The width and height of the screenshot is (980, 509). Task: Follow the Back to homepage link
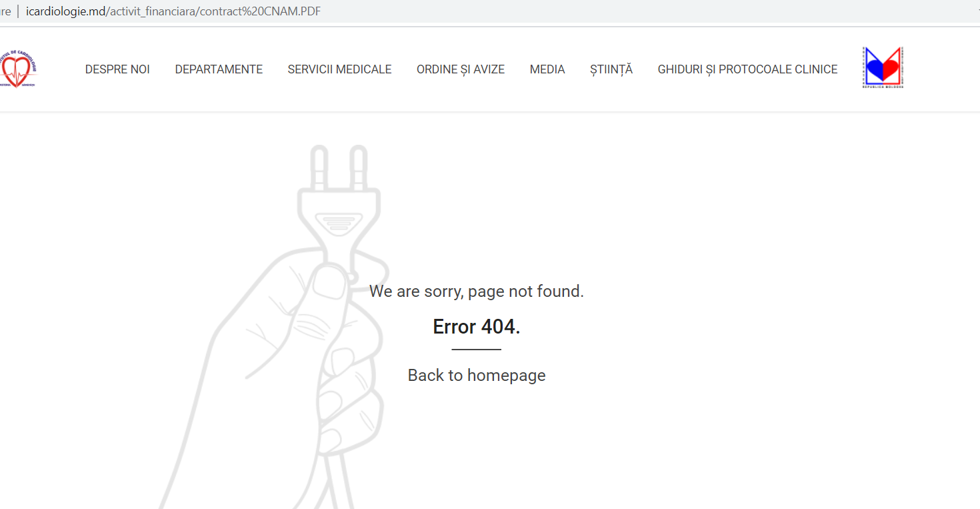click(x=476, y=375)
